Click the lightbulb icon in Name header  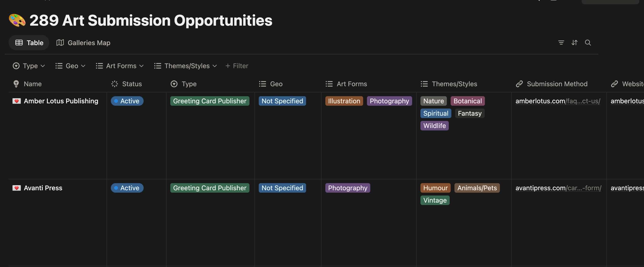point(16,84)
